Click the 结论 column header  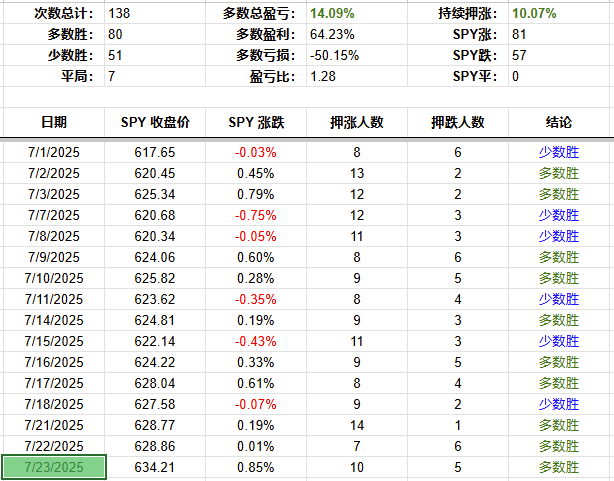tap(559, 122)
